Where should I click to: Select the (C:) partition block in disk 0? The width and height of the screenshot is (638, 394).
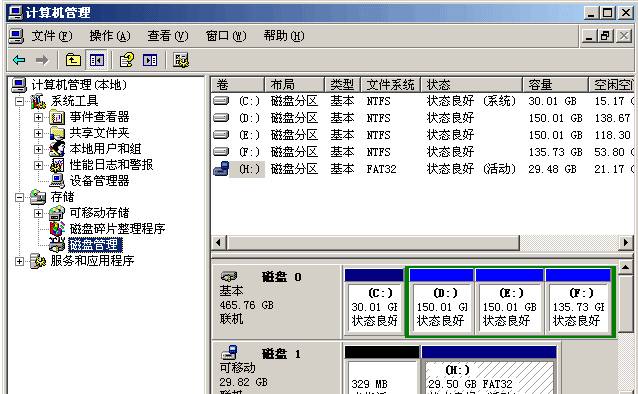[374, 302]
